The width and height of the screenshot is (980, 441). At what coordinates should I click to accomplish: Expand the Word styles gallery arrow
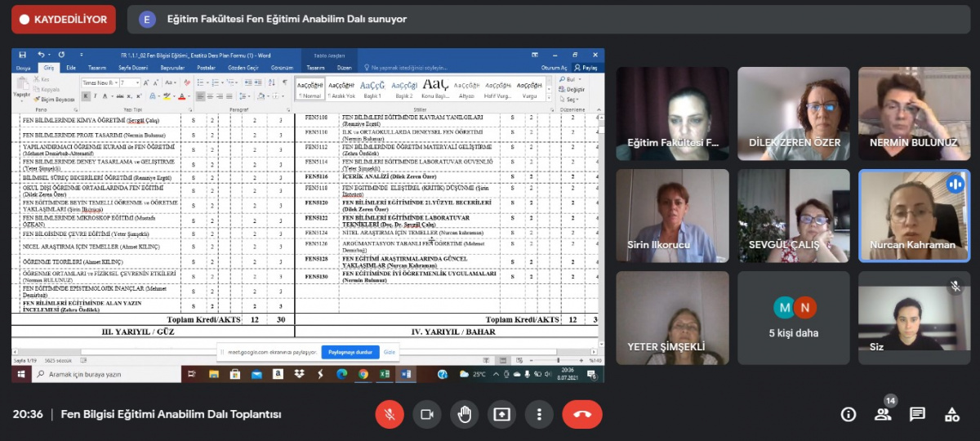pyautogui.click(x=548, y=96)
